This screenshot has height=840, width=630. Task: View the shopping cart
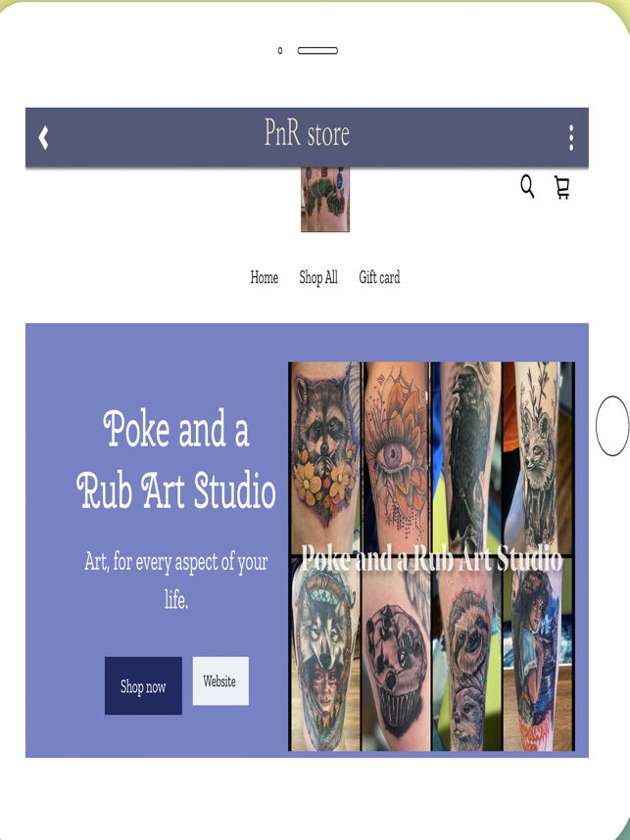coord(562,188)
